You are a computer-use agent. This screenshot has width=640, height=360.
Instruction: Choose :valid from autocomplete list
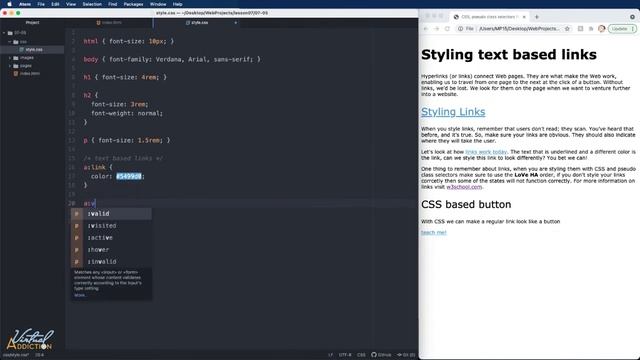pyautogui.click(x=111, y=213)
